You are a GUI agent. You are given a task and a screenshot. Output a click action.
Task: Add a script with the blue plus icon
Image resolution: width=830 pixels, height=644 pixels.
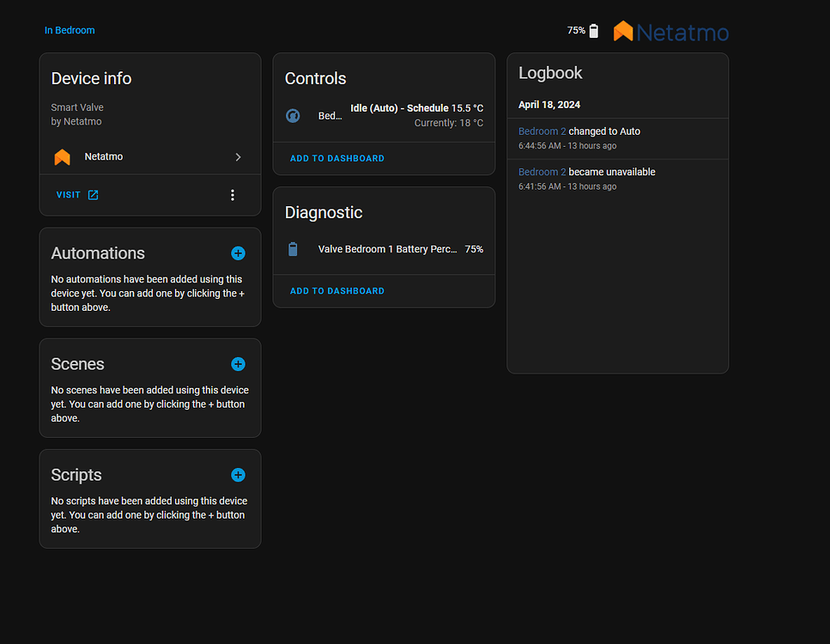coord(238,475)
